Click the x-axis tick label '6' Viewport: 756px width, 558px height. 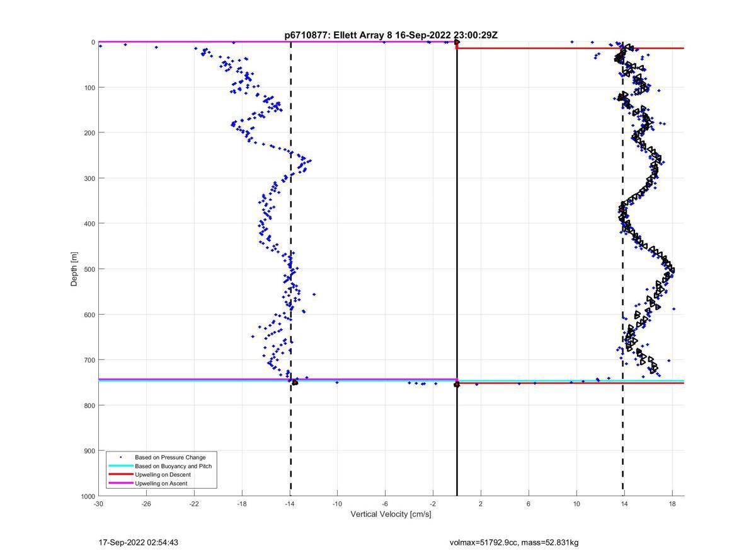pyautogui.click(x=529, y=504)
